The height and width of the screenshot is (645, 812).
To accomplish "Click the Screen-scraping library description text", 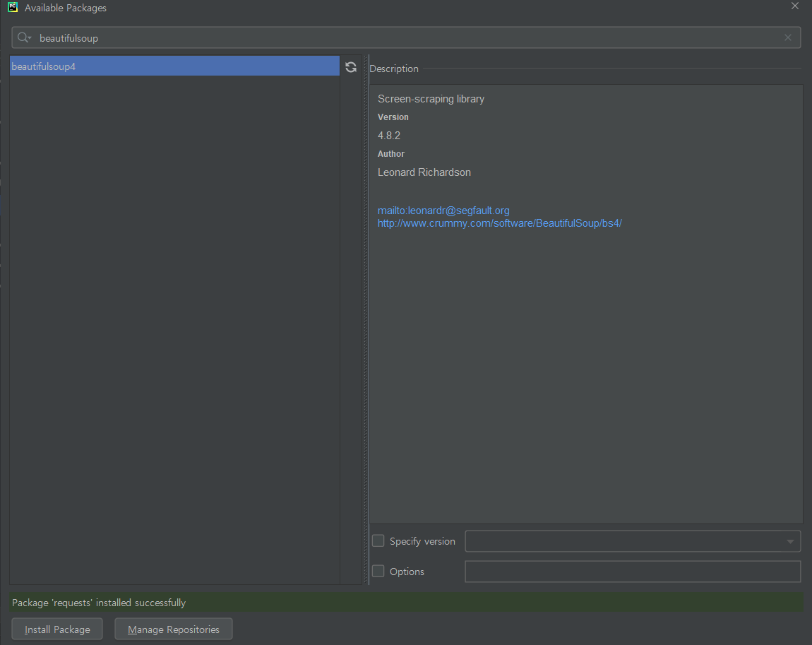I will [431, 99].
